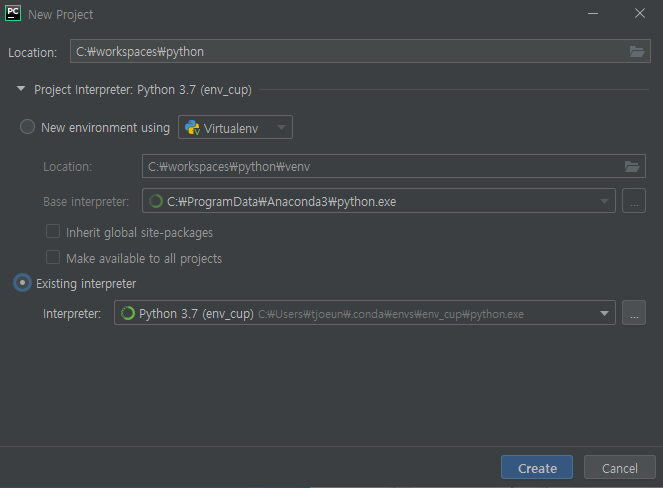
Task: Click the conda icon beside Python 3.7 (env_cup)
Action: click(128, 313)
